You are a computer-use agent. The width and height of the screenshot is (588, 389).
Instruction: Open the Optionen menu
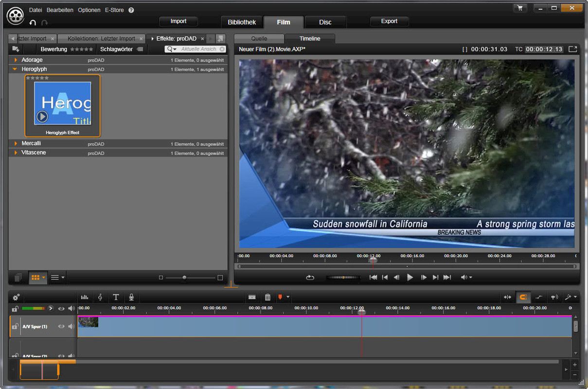click(89, 10)
